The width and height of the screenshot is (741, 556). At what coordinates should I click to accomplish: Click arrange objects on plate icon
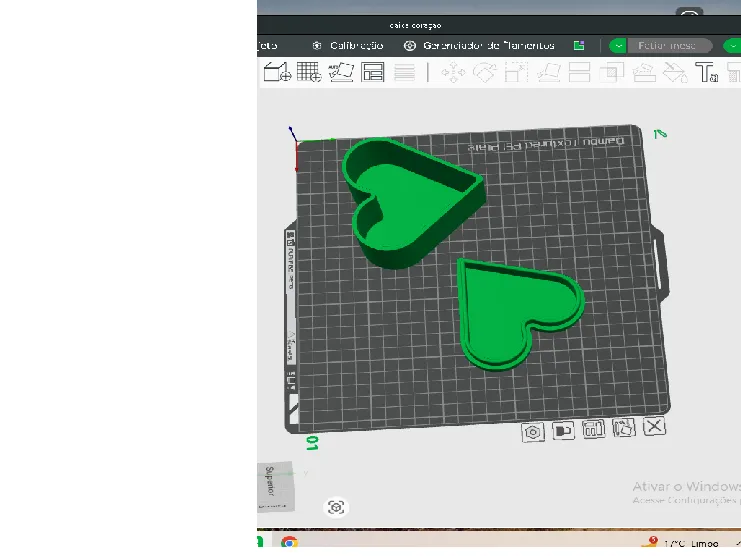point(593,429)
